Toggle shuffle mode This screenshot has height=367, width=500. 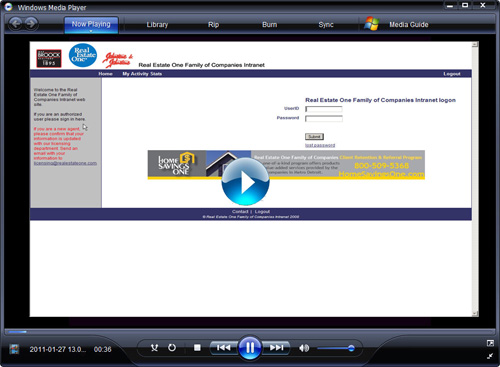154,348
